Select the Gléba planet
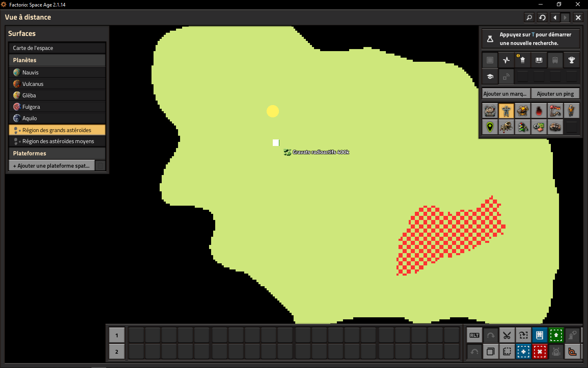 [x=57, y=95]
